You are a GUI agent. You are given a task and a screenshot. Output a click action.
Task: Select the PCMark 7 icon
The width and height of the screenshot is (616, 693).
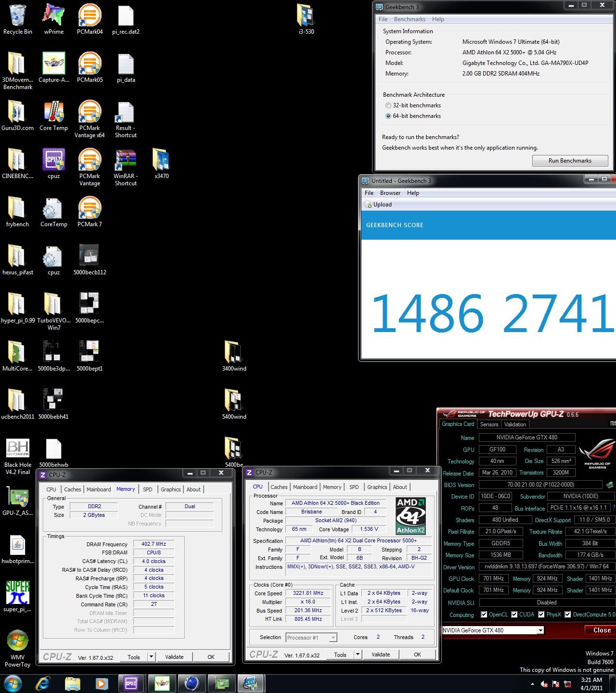90,208
